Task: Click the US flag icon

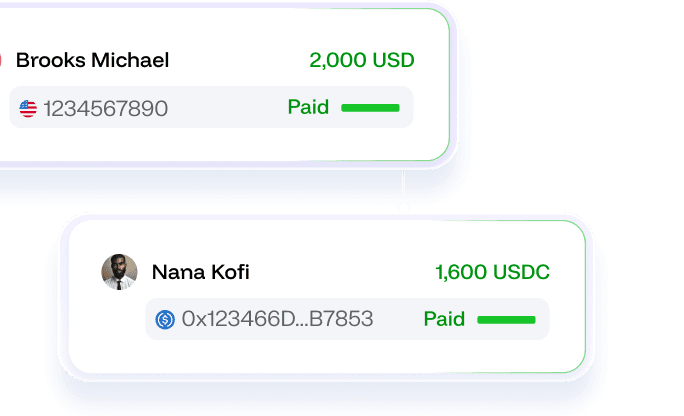Action: [x=28, y=108]
